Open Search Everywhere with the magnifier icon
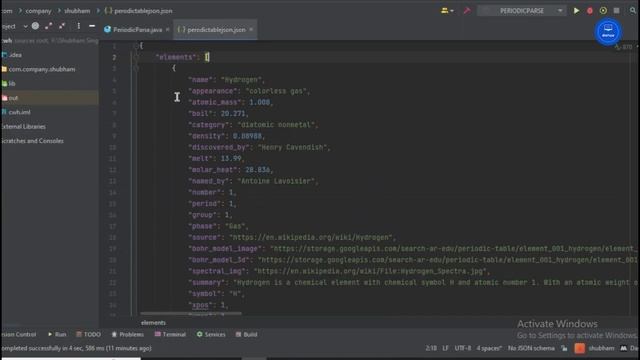This screenshot has width=640, height=360. 633,11
